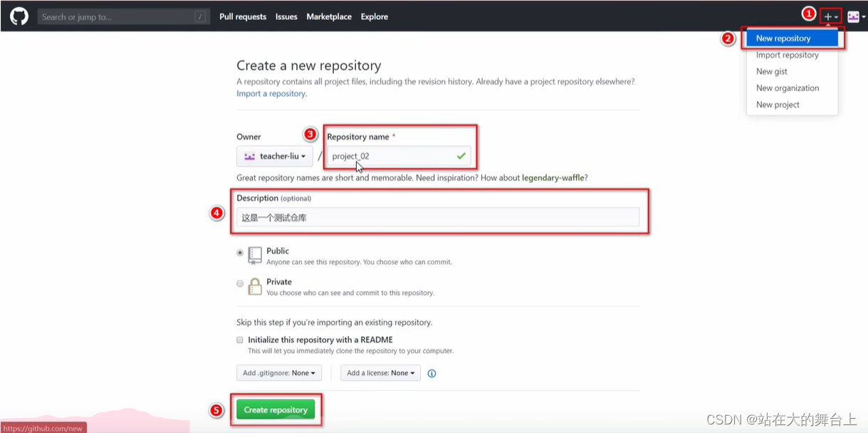Open Marketplace from top navigation
Viewport: 868px width, 433px height.
329,16
